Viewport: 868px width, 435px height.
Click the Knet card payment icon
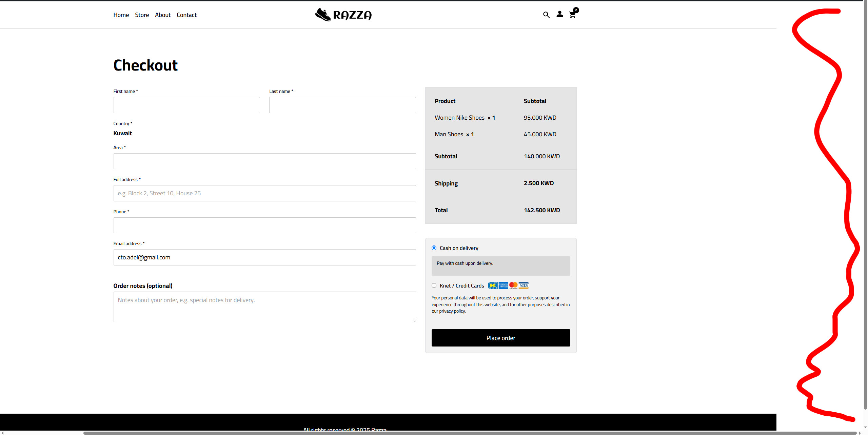point(493,285)
